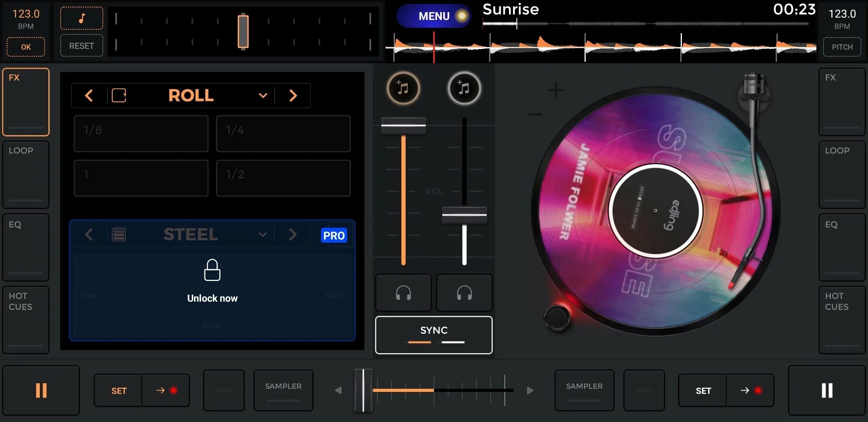Image resolution: width=868 pixels, height=422 pixels.
Task: Trigger the 1 beat roll pad
Action: pos(141,178)
